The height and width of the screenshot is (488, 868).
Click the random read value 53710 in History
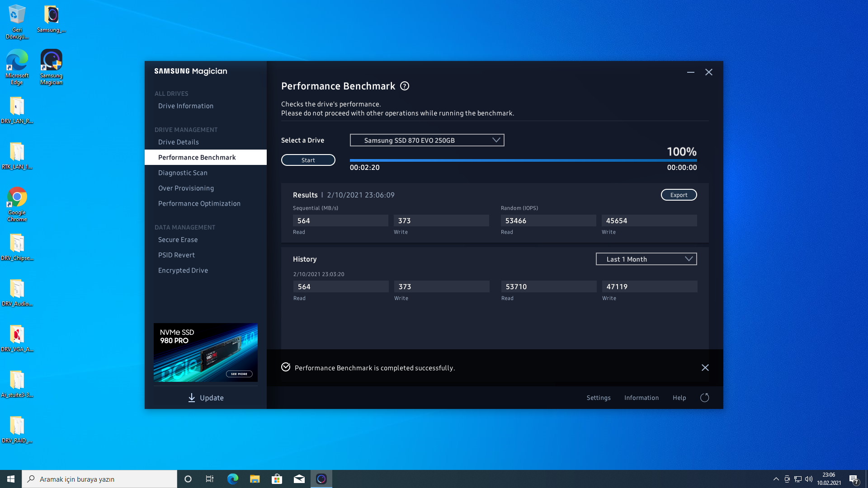click(x=549, y=286)
